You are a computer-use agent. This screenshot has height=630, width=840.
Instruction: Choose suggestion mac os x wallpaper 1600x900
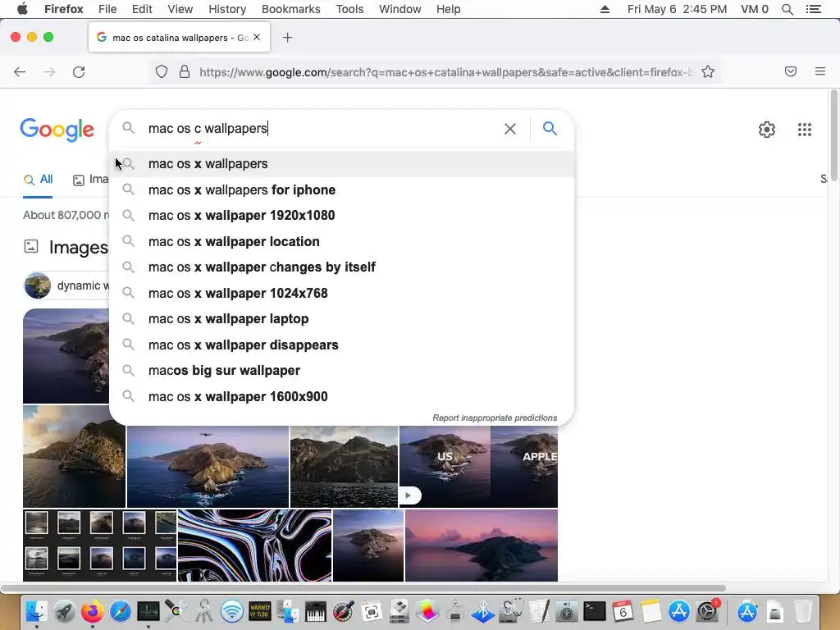(x=341, y=396)
